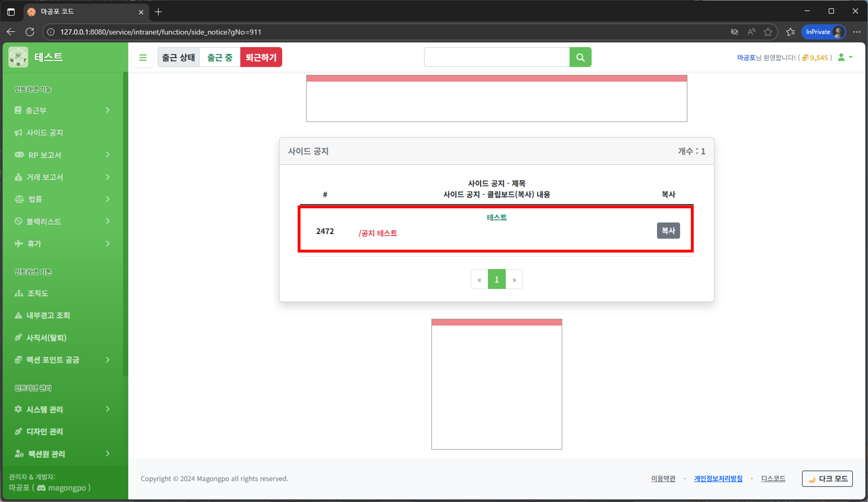868x502 pixels.
Task: Open the 개인정보처리방침 footer link
Action: point(718,479)
